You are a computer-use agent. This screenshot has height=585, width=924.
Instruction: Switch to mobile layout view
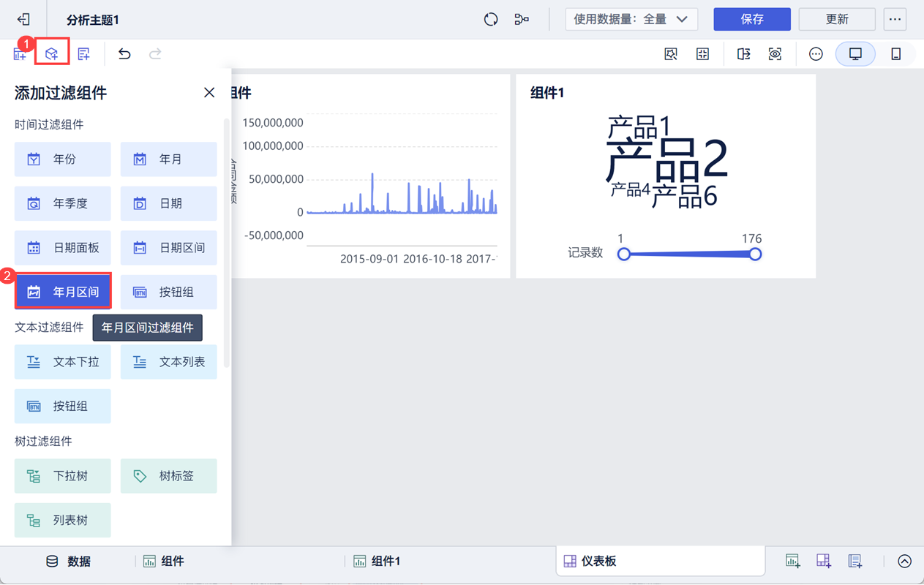[x=895, y=54]
